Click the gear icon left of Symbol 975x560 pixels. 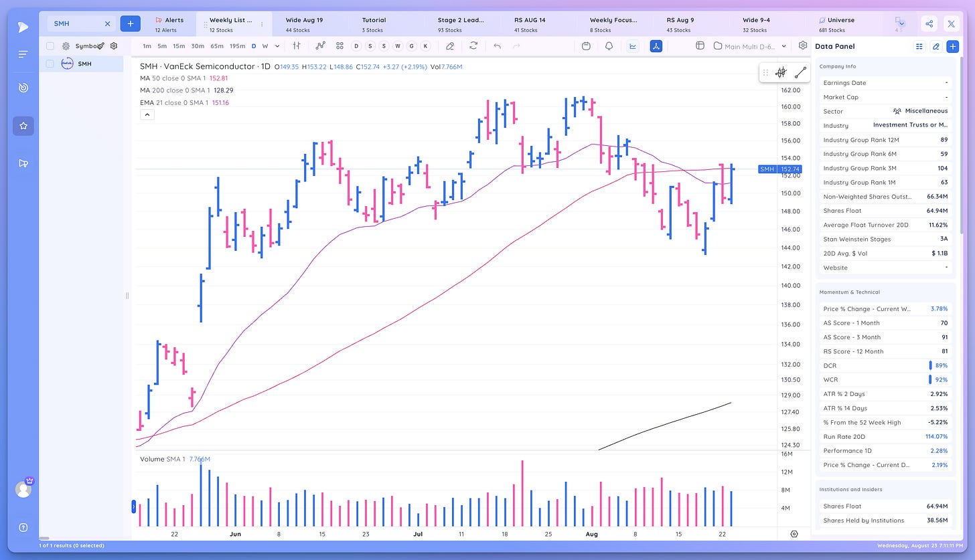[66, 46]
